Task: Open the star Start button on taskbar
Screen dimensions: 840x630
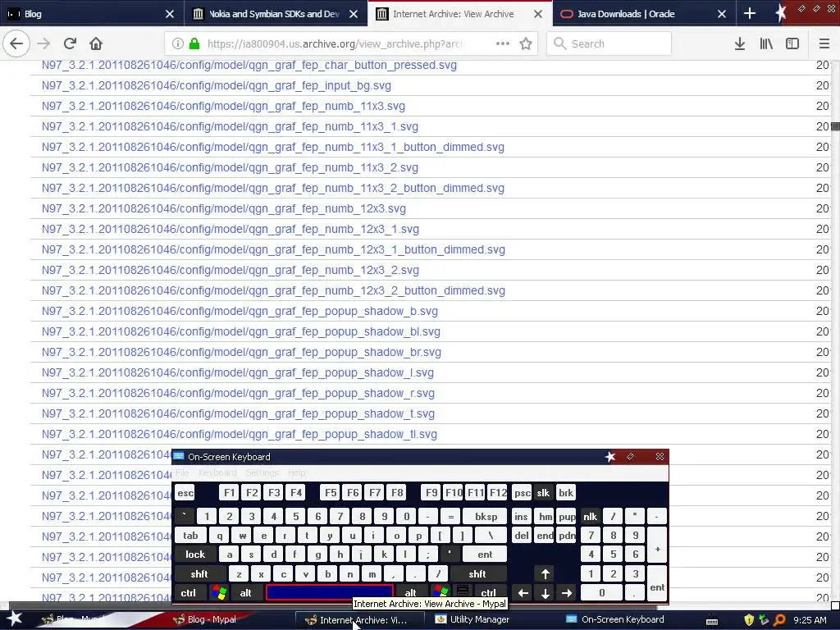Action: (x=13, y=619)
